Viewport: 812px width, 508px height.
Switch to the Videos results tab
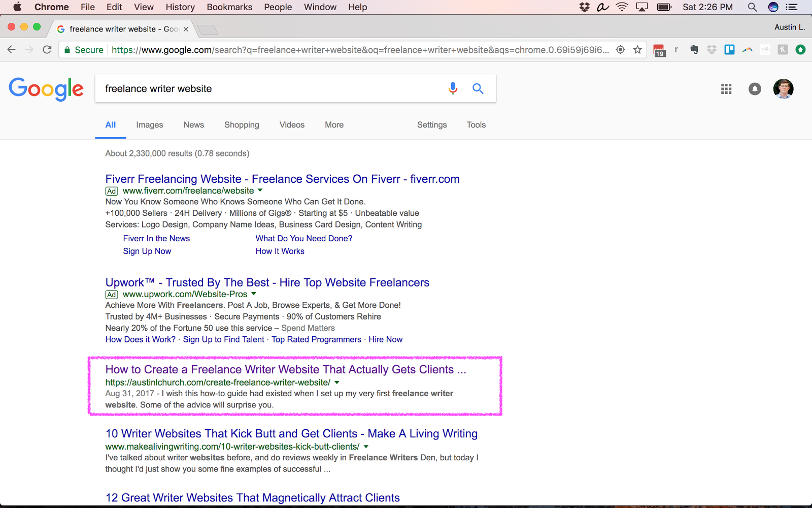tap(292, 124)
